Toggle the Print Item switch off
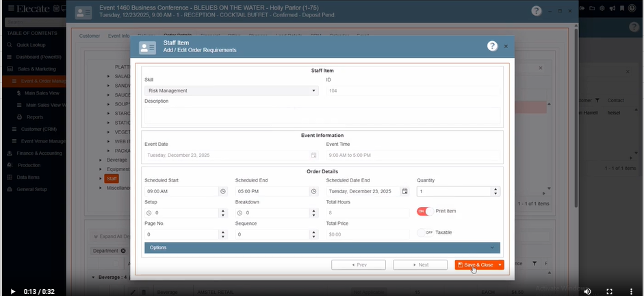 [x=425, y=211]
